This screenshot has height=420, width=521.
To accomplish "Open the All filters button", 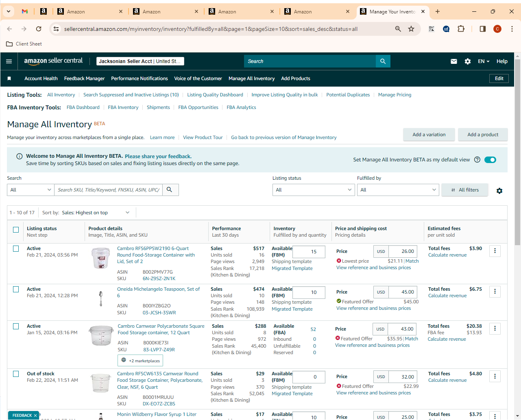I will [x=465, y=190].
